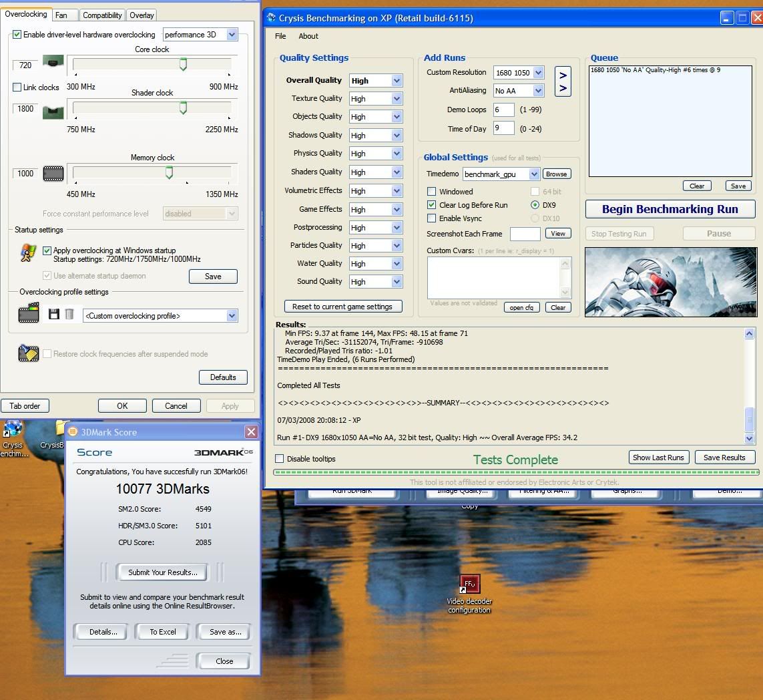Click the Save button under the Queue list
The height and width of the screenshot is (700, 763).
pos(738,186)
